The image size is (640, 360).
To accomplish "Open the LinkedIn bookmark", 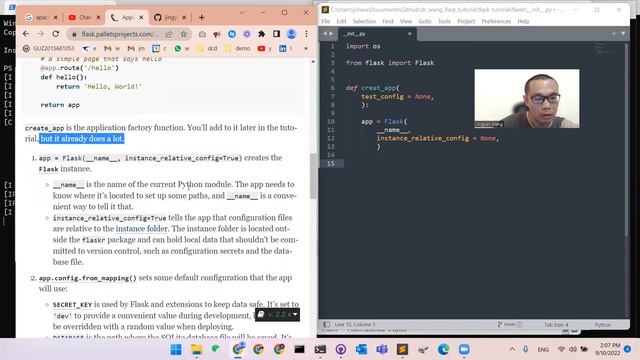I will click(285, 49).
